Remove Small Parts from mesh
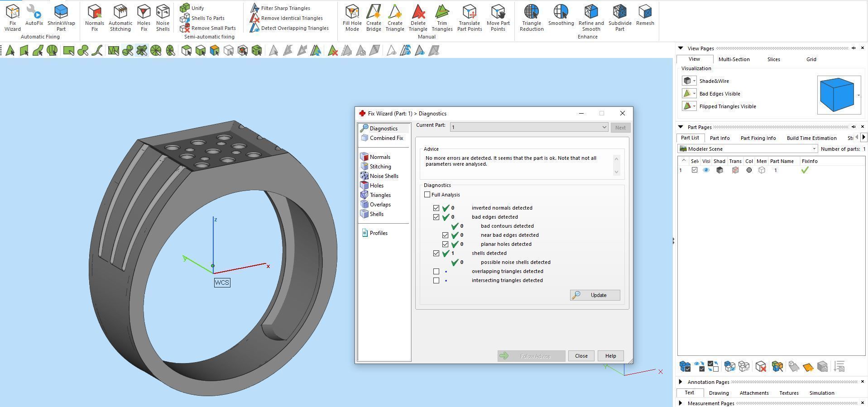 [x=208, y=28]
